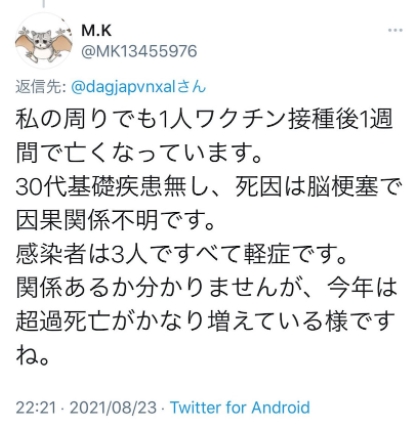The height and width of the screenshot is (427, 415).
Task: Click the display name M.K
Action: 96,31
